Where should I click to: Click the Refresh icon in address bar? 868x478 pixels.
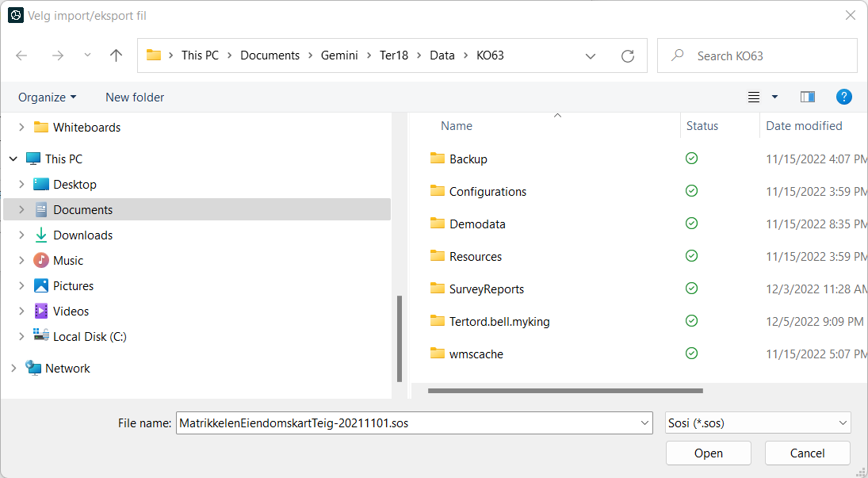(628, 55)
